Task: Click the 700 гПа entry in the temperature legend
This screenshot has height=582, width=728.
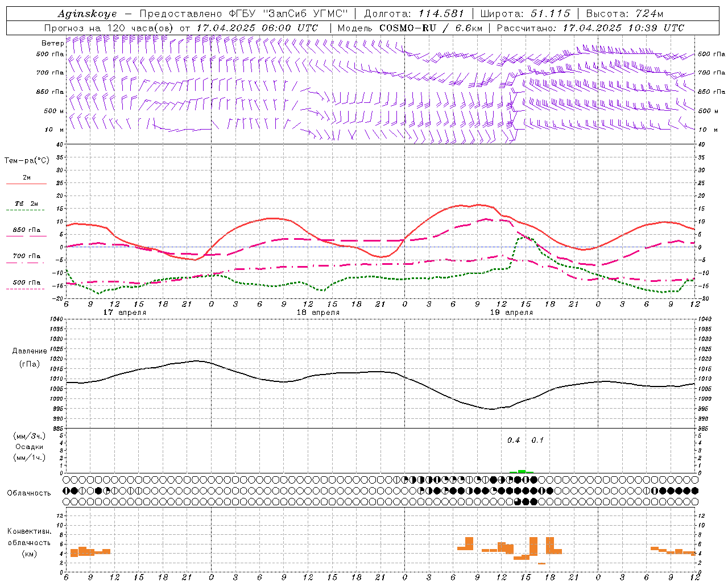Action: [x=27, y=256]
